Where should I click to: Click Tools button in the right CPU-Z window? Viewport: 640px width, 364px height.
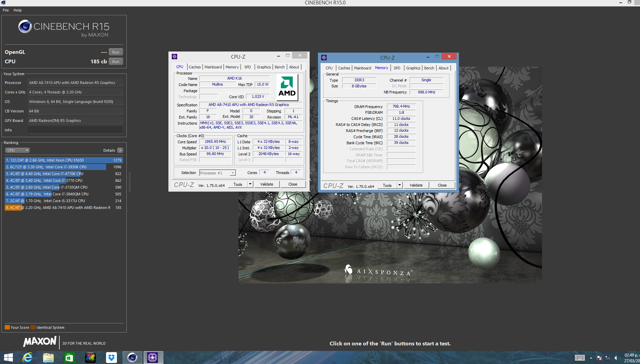coord(387,186)
